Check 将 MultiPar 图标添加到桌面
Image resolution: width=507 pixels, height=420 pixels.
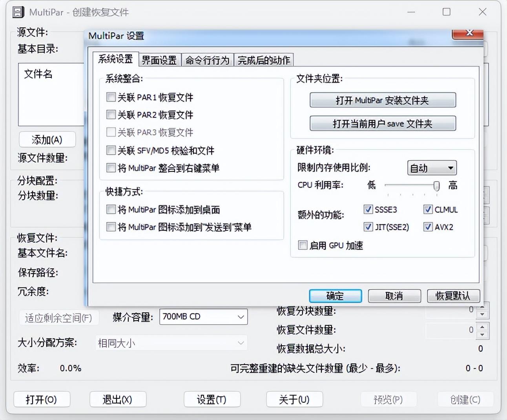click(111, 210)
